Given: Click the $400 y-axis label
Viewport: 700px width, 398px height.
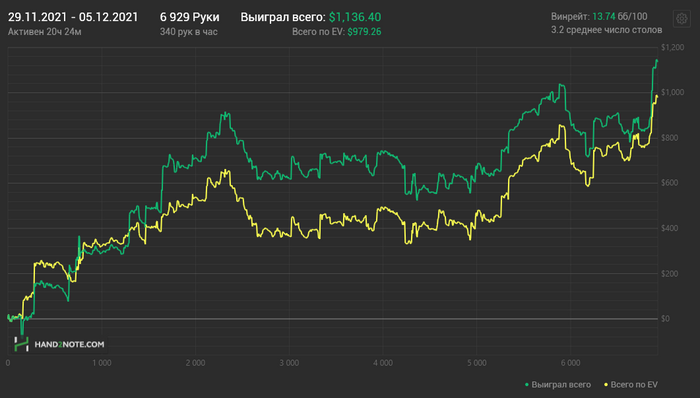Looking at the screenshot, I should [670, 228].
